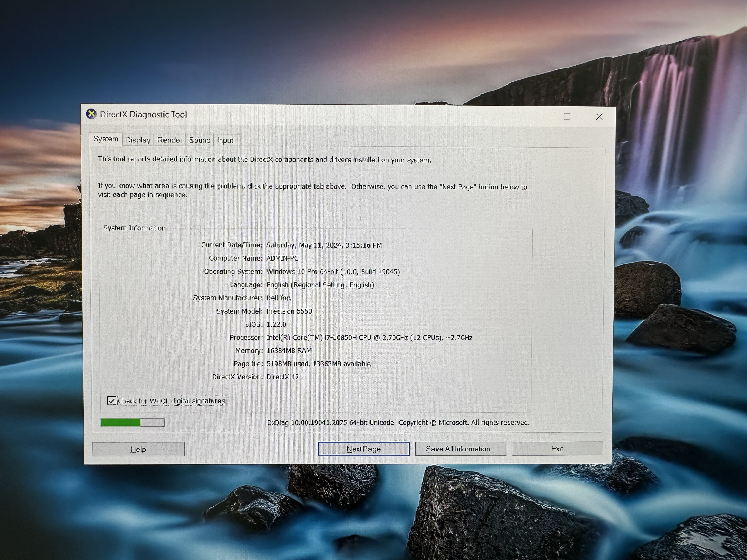Open the Sound tab
This screenshot has width=747, height=560.
pos(200,140)
